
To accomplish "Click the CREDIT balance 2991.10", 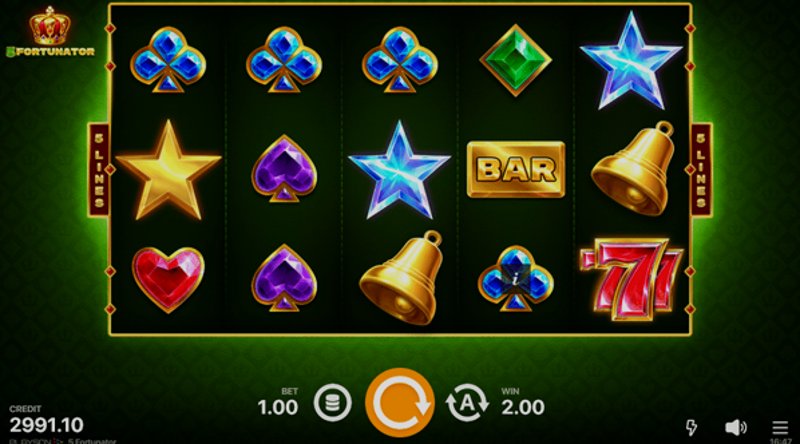I will coord(46,425).
